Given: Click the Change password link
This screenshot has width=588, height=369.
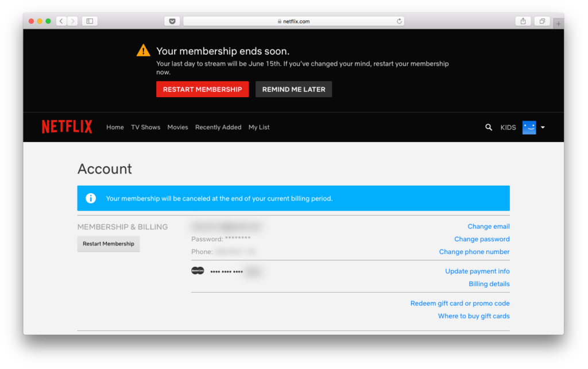Looking at the screenshot, I should 482,239.
